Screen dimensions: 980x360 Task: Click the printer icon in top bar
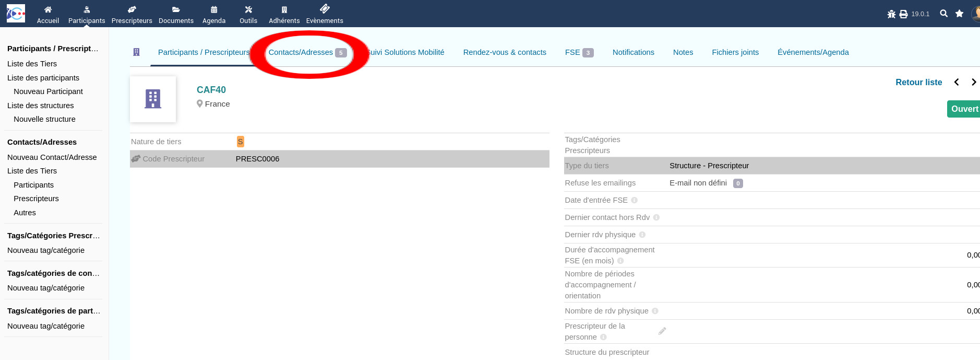coord(903,14)
